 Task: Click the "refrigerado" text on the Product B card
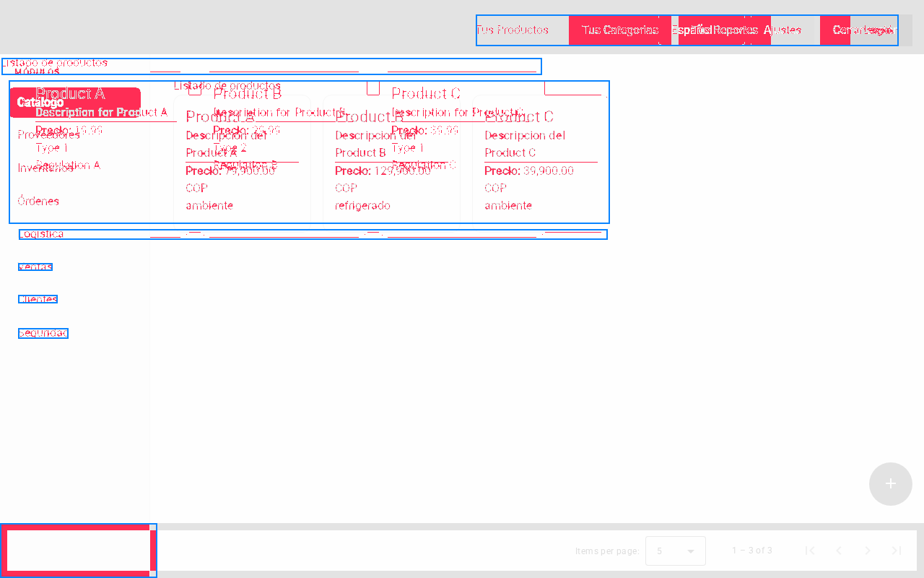(362, 206)
